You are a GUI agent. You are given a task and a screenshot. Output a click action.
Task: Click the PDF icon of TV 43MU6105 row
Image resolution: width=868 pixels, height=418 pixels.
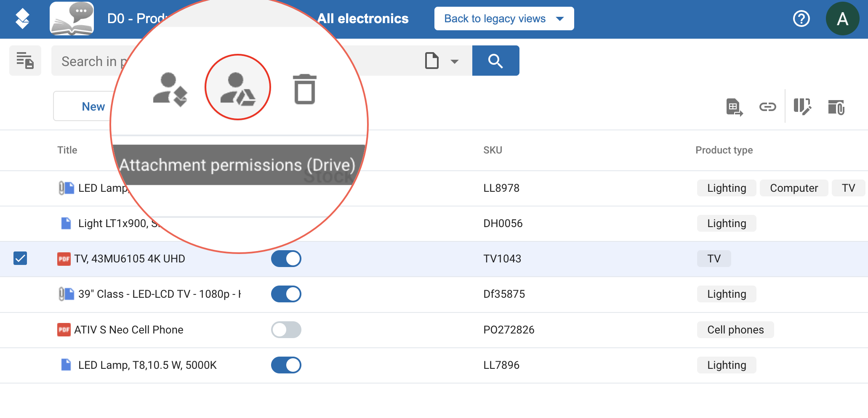point(64,259)
